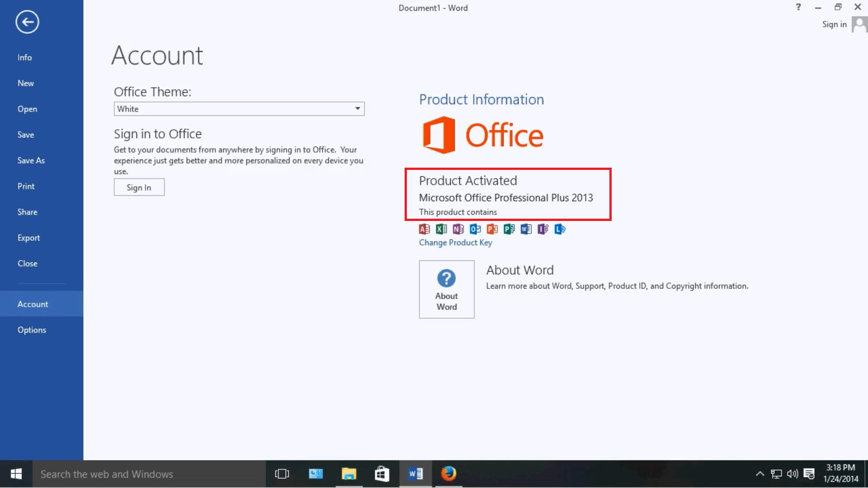Click the Change Product Key link

tap(455, 243)
